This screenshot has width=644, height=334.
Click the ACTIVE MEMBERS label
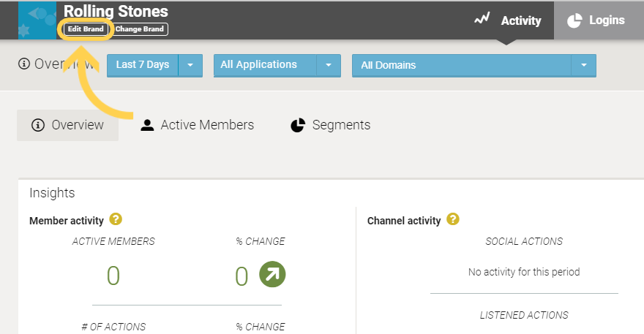pyautogui.click(x=113, y=241)
